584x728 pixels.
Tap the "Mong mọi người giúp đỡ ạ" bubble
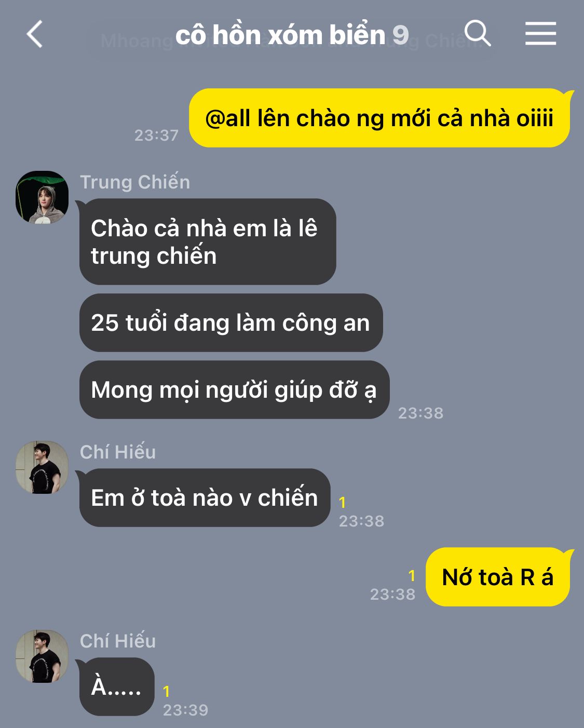click(x=234, y=389)
